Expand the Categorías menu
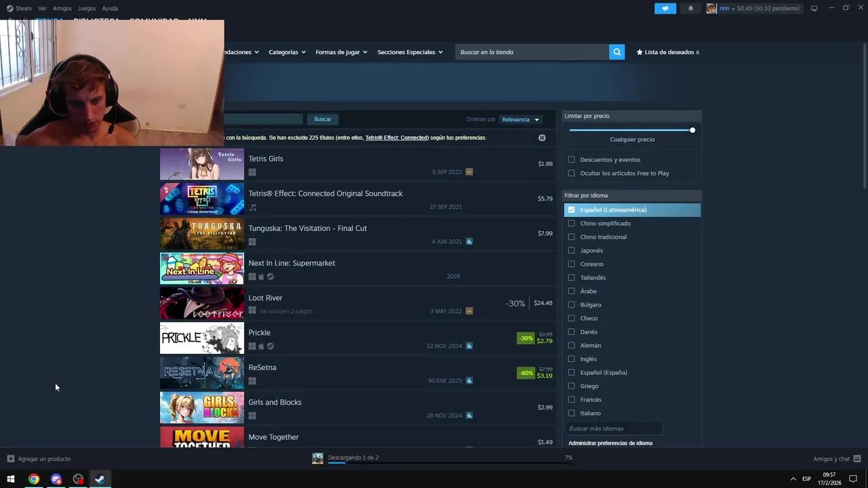The height and width of the screenshot is (488, 868). (287, 52)
